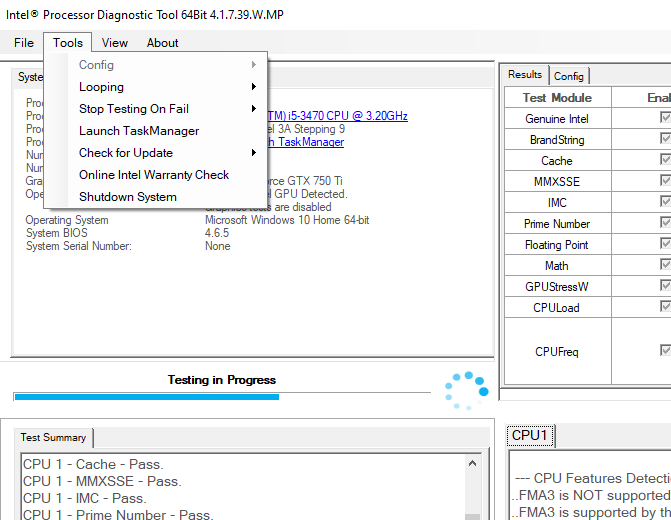The image size is (671, 520).
Task: Select the BrandString module cell
Action: point(557,140)
